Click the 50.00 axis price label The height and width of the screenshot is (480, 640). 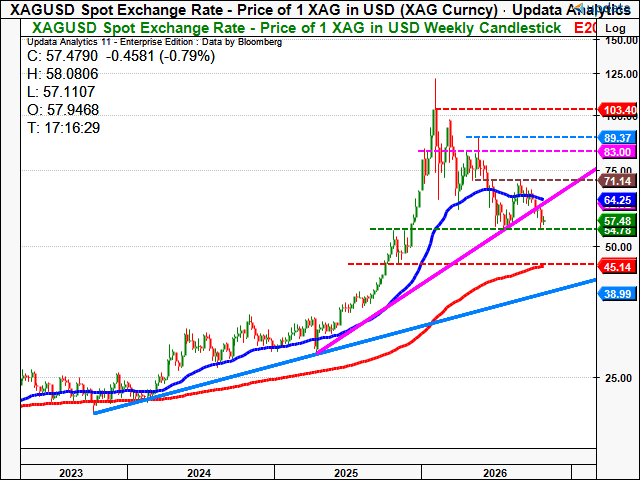pos(618,247)
